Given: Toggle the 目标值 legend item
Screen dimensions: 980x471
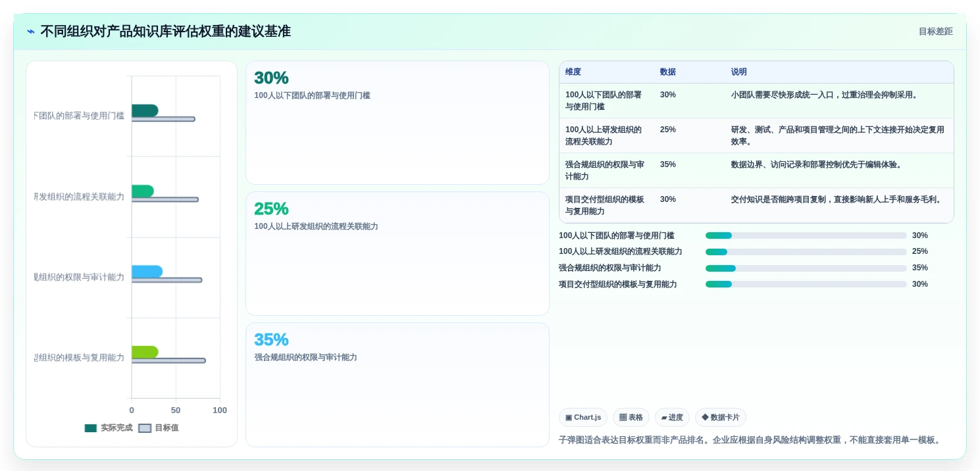Looking at the screenshot, I should pos(159,428).
